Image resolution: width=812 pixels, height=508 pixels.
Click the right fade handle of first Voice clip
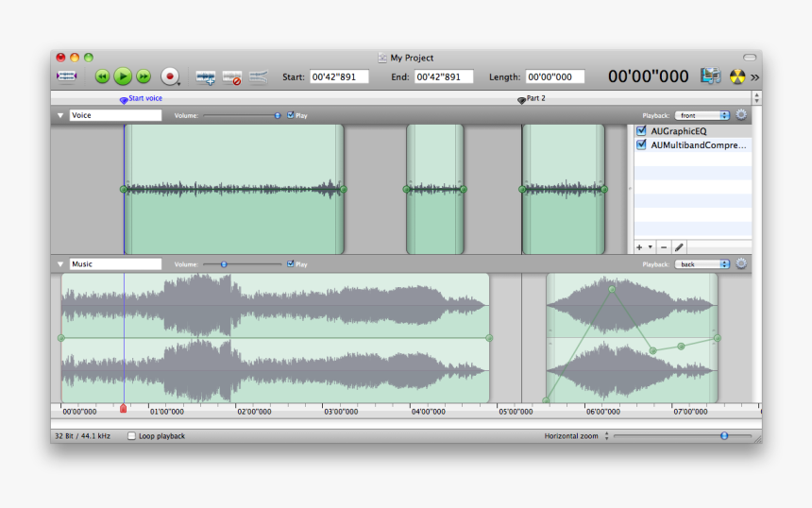[x=344, y=190]
